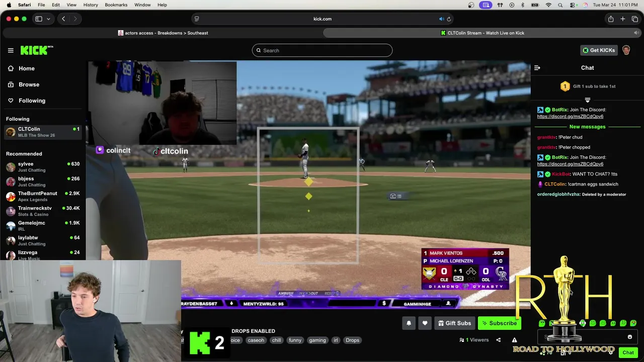Image resolution: width=644 pixels, height=362 pixels.
Task: Click the share stream icon
Action: pos(498,340)
